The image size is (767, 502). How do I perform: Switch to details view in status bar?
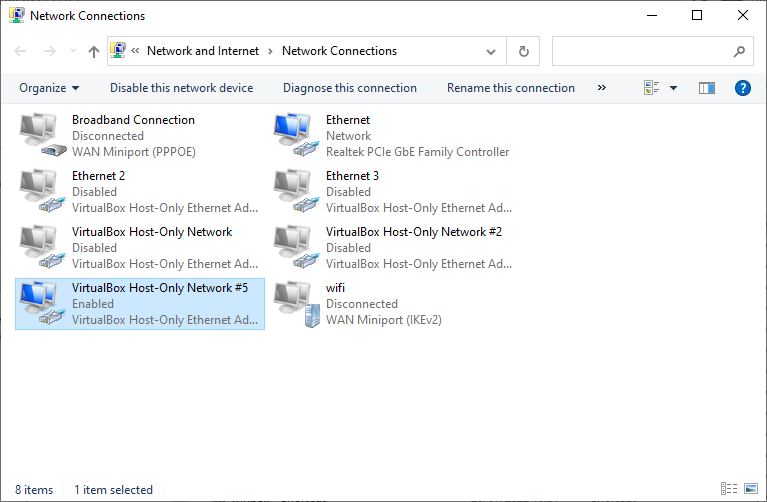(x=731, y=490)
